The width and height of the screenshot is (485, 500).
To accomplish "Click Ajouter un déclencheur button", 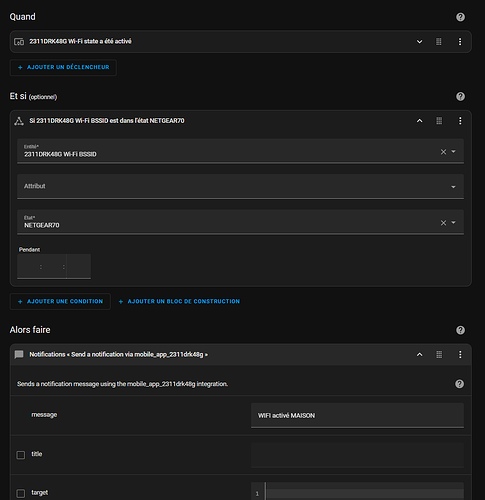I will click(x=63, y=67).
